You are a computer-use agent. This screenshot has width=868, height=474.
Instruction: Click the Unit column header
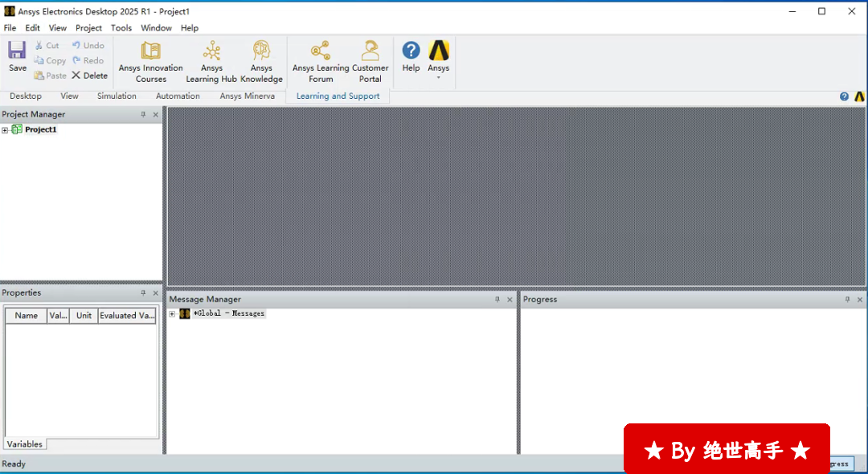[84, 316]
